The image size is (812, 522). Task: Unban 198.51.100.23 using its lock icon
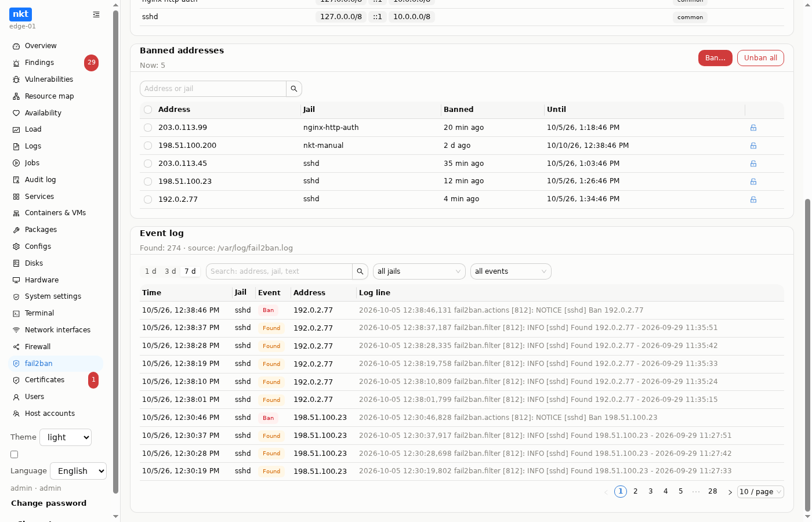point(753,182)
